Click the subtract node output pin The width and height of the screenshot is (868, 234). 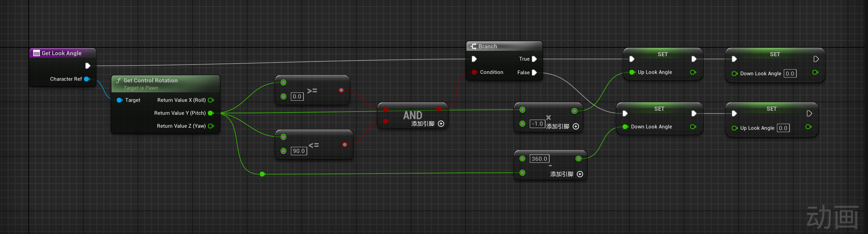point(579,158)
